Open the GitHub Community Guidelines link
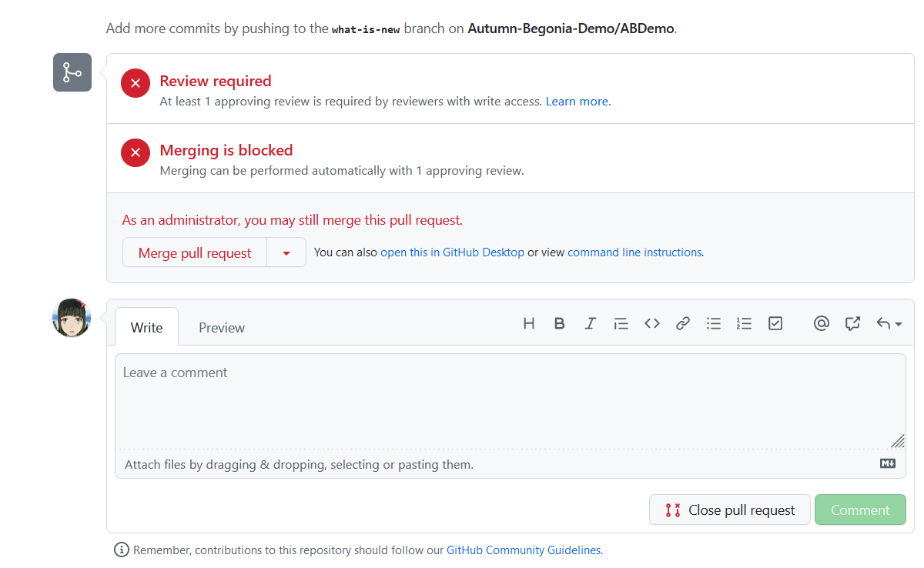Screen dimensions: 924x568 [x=524, y=550]
